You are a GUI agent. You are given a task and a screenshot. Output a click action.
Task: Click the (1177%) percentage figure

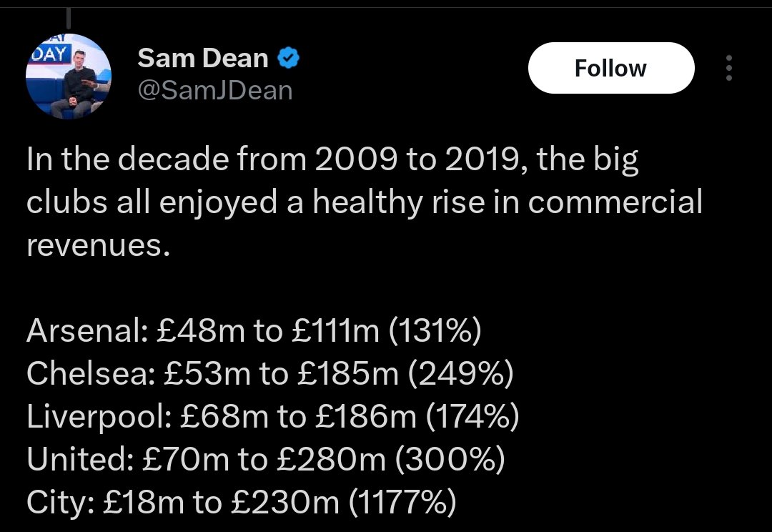pos(402,503)
